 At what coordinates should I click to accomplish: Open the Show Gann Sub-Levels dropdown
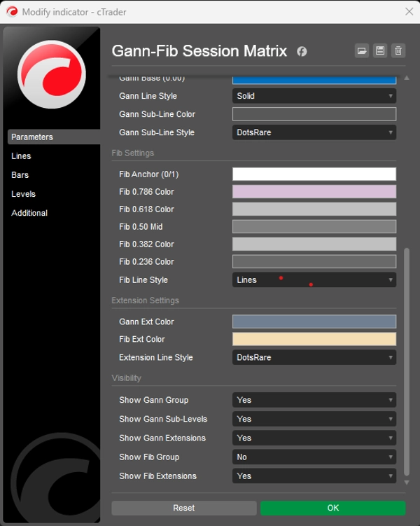point(314,419)
